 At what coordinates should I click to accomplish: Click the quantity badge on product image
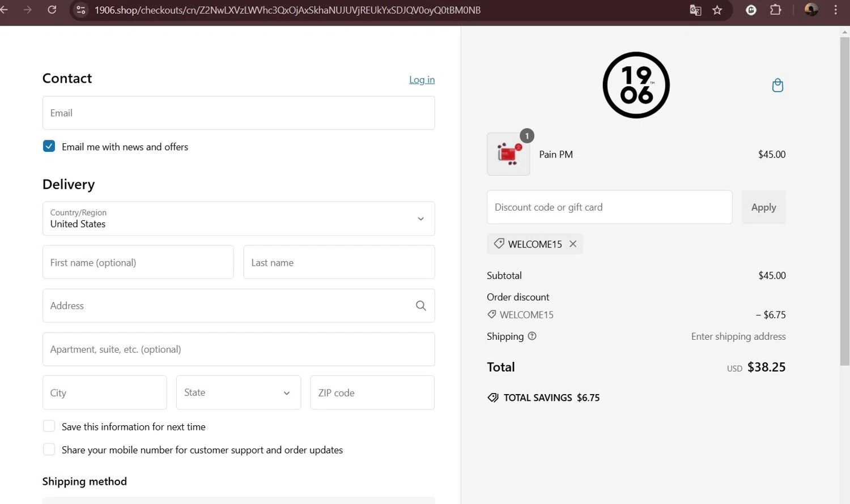[527, 136]
